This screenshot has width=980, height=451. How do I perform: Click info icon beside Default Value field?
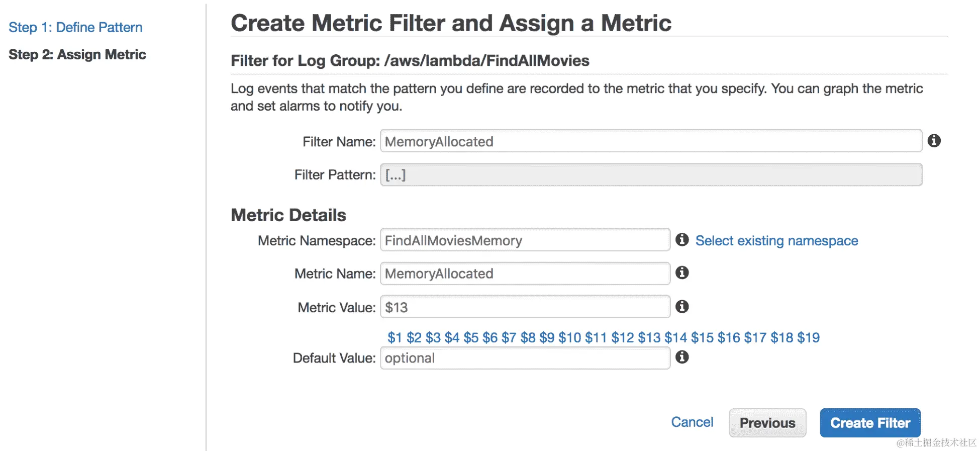[681, 357]
